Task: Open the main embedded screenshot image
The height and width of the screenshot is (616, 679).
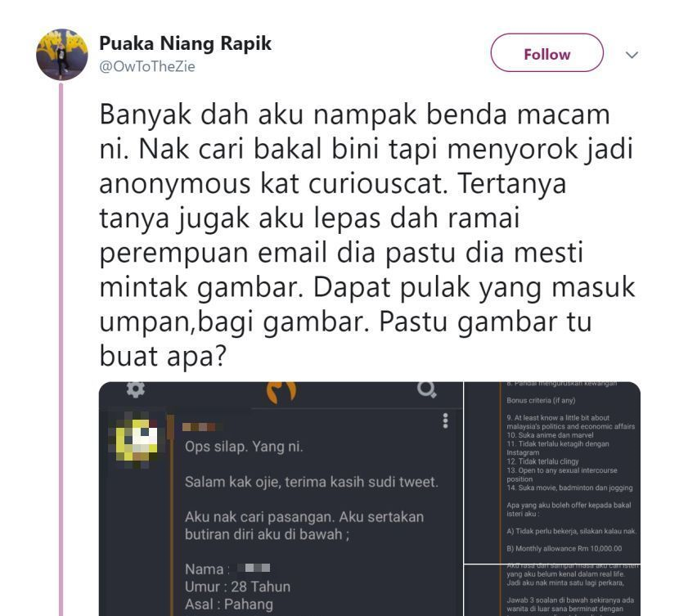Action: coord(281,499)
